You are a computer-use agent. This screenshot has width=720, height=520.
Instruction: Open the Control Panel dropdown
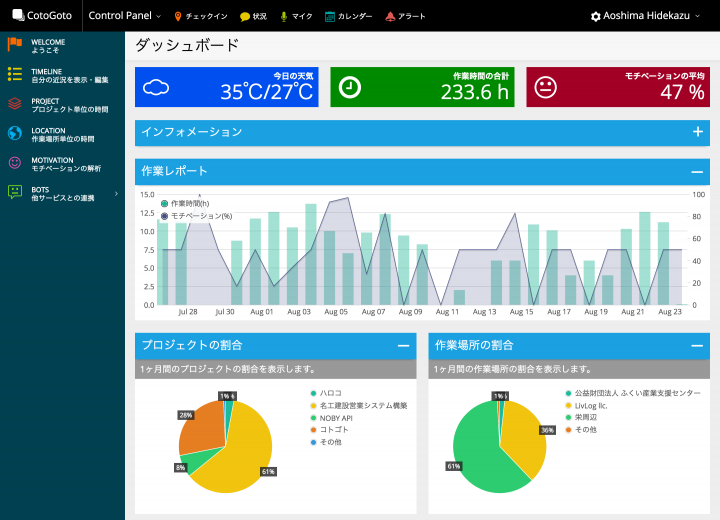point(124,16)
